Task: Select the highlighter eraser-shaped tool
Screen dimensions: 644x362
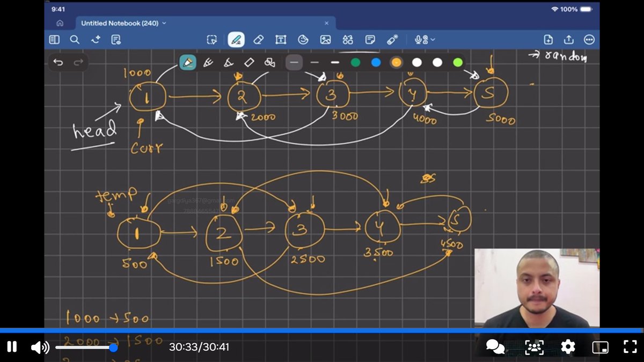Action: pos(249,63)
